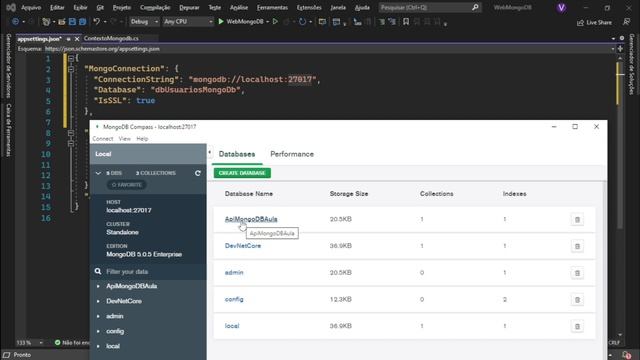
Task: Click the CREATE DATABASE button
Action: 242,173
